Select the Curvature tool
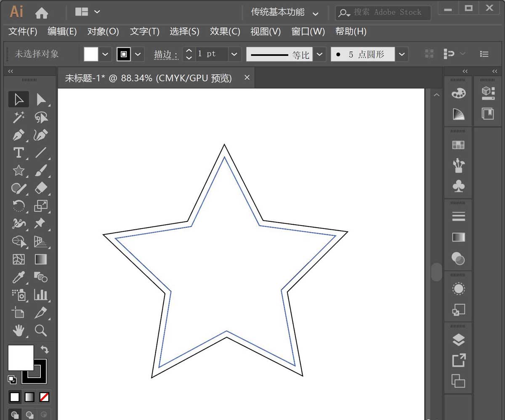 (41, 135)
